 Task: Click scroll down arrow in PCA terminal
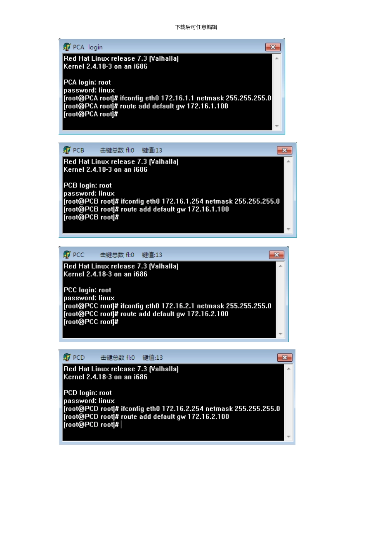point(277,126)
